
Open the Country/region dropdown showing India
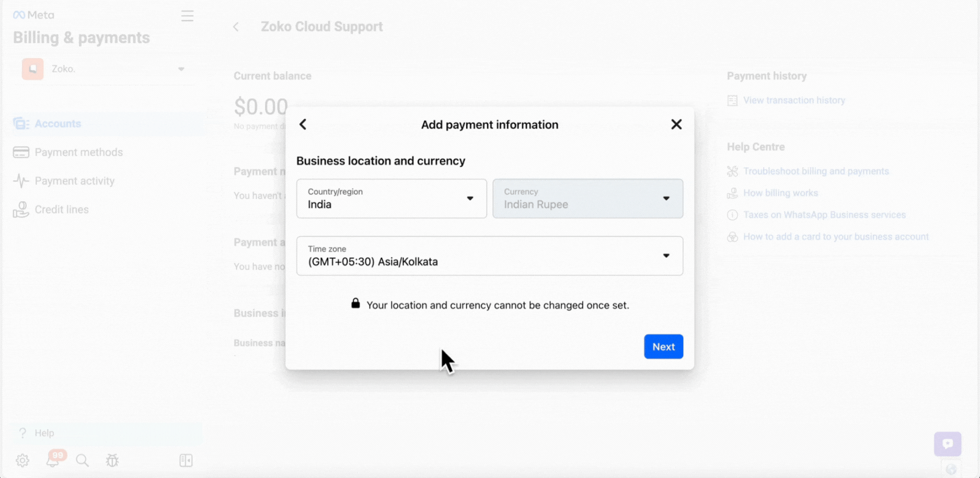coord(391,199)
